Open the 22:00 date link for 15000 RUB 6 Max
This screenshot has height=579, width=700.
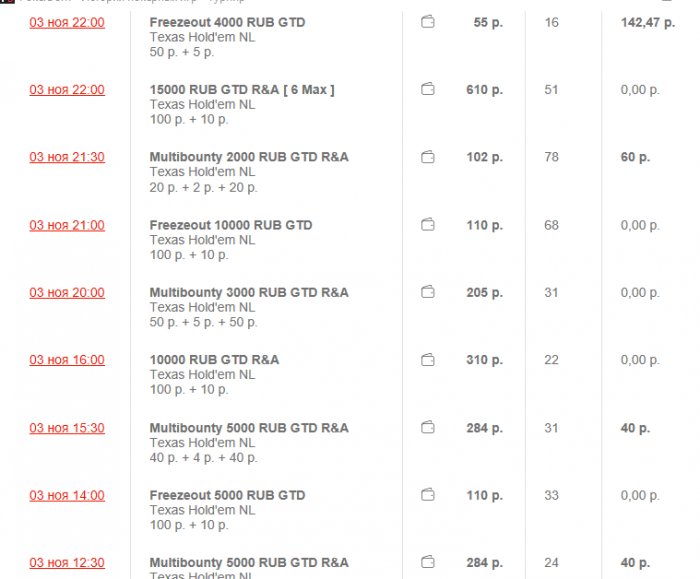(x=66, y=90)
